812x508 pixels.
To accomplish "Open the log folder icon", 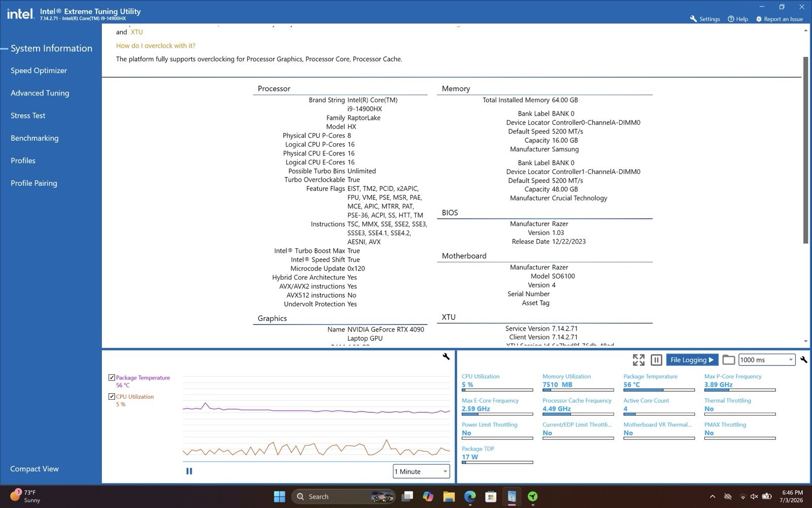I will (729, 360).
